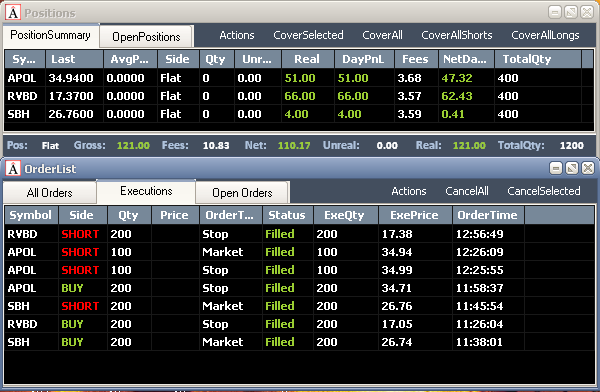This screenshot has height=392, width=600.
Task: Maximize the OrderList window
Action: (x=572, y=168)
